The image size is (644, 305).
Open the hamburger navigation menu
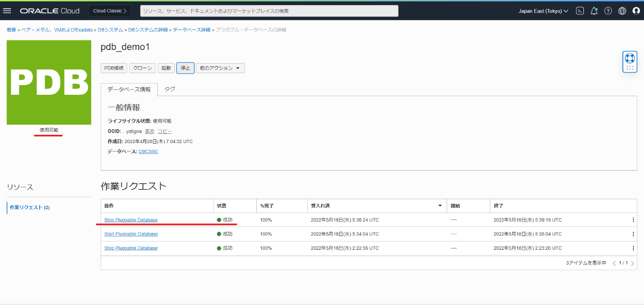[x=7, y=11]
